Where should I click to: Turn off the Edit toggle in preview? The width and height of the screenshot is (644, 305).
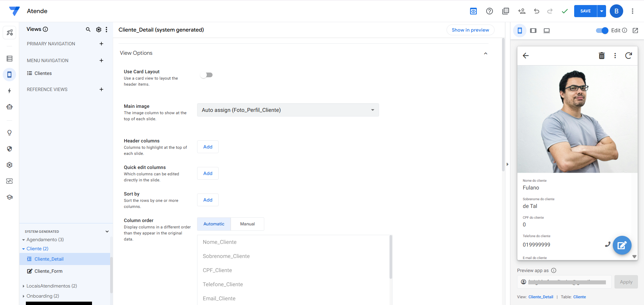(x=602, y=31)
